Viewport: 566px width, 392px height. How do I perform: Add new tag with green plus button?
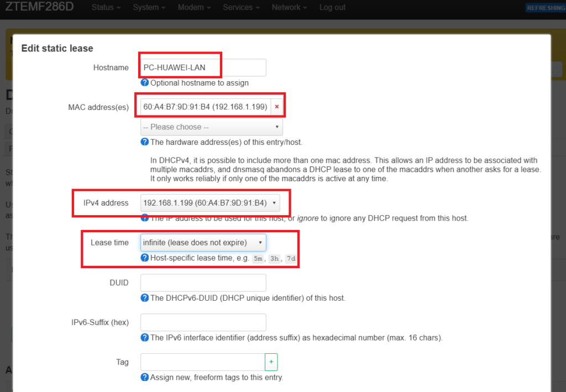point(271,362)
